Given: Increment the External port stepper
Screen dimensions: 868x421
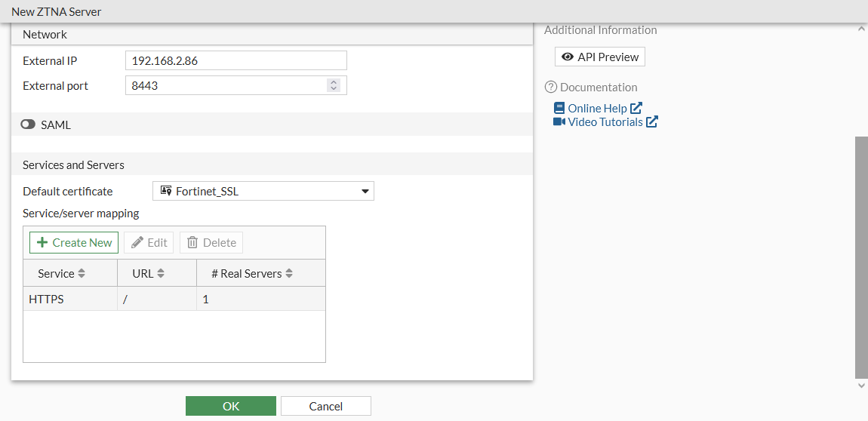Looking at the screenshot, I should point(334,82).
